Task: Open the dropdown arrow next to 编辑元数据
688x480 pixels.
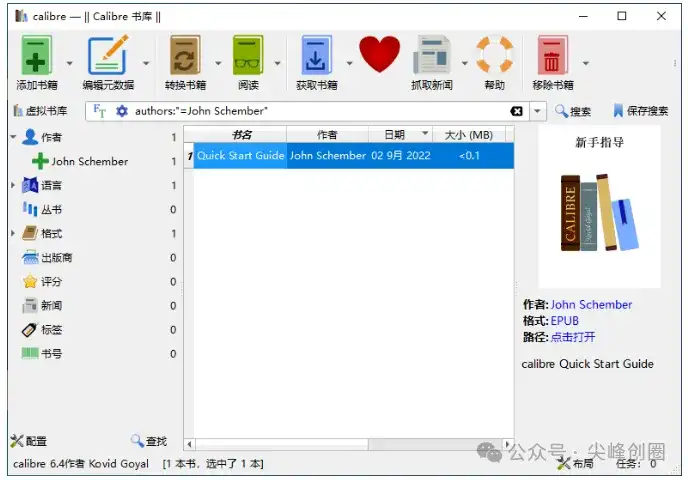Action: point(146,64)
